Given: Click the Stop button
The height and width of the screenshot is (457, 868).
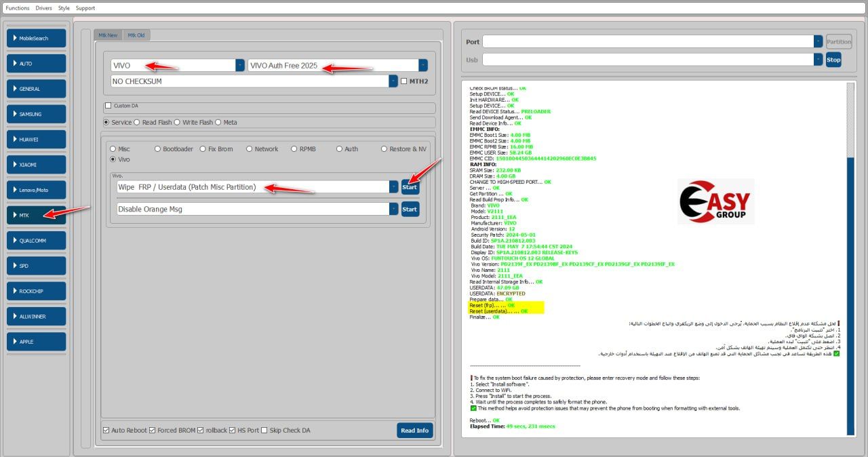Looking at the screenshot, I should click(833, 60).
